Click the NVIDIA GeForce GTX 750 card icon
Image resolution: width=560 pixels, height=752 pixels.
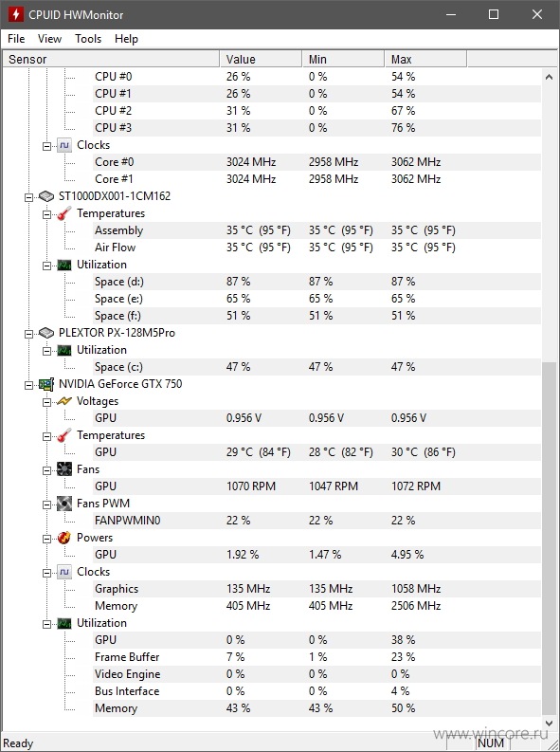(46, 384)
